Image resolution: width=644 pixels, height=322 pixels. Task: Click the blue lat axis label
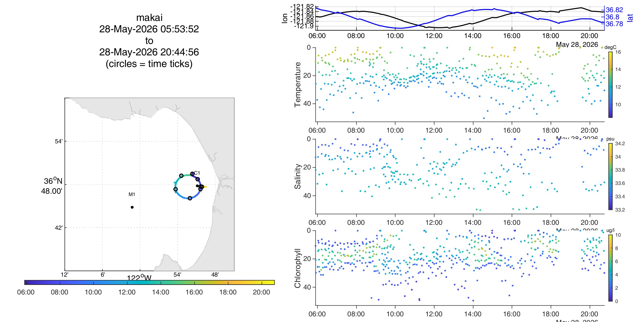click(x=630, y=18)
